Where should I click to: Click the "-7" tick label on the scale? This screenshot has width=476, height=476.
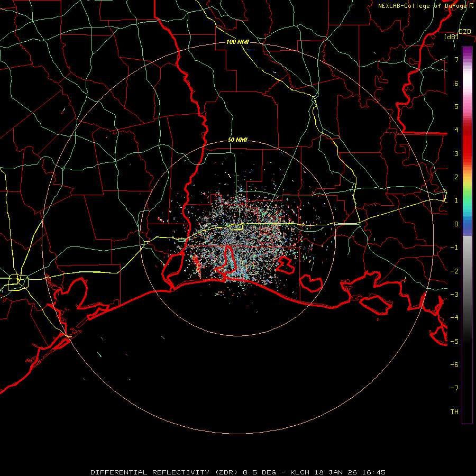click(454, 388)
